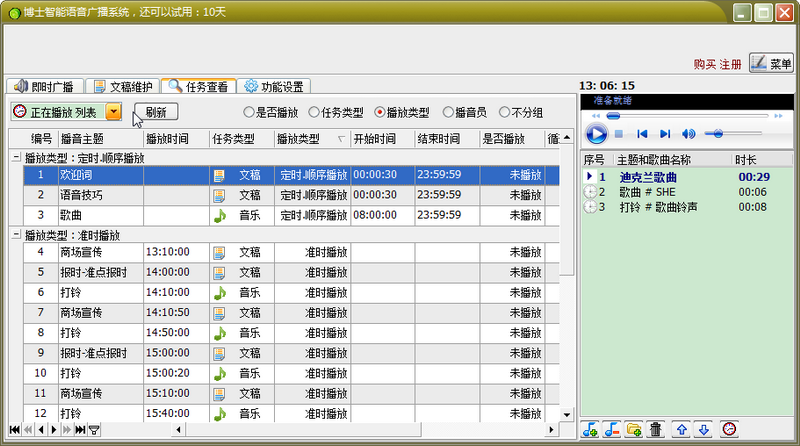
Task: Jump to the next page of records in navigator
Action: tap(67, 430)
